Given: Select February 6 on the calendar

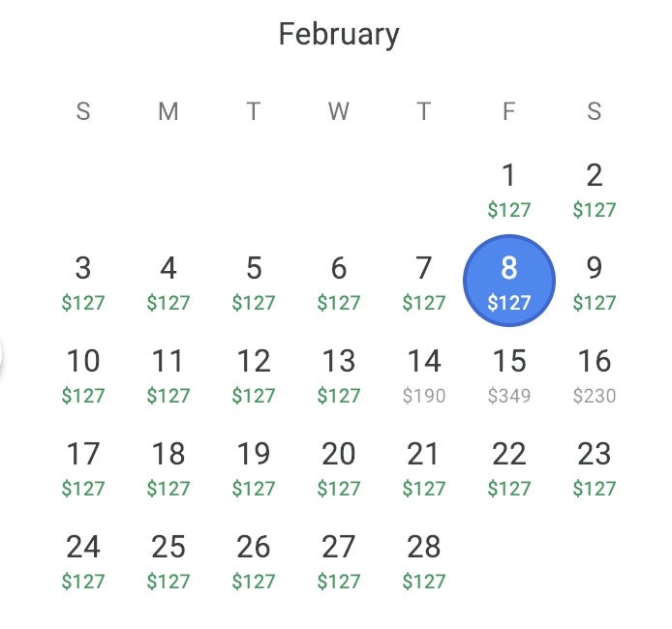Looking at the screenshot, I should tap(339, 282).
